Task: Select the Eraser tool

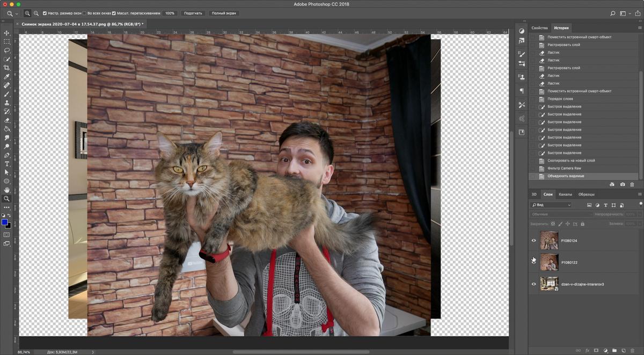Action: click(7, 120)
